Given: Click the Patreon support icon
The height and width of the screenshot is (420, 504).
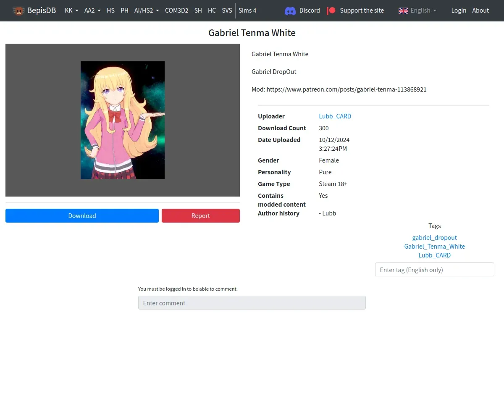Looking at the screenshot, I should pos(331,10).
